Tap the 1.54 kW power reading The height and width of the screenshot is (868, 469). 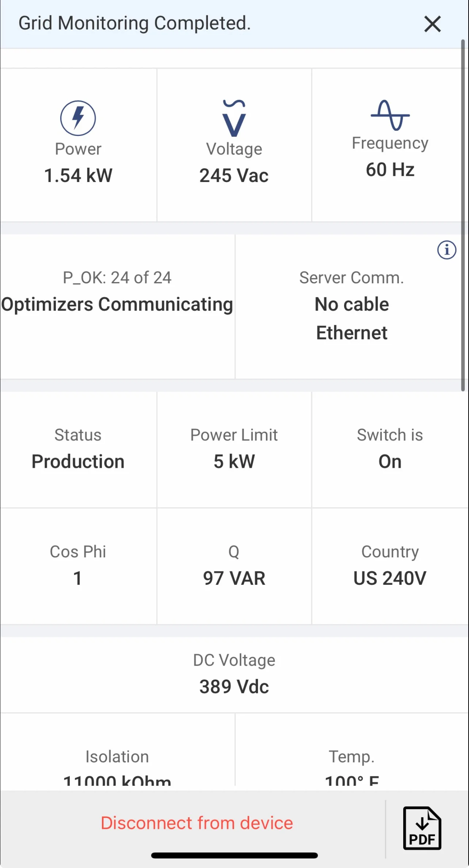tap(78, 175)
